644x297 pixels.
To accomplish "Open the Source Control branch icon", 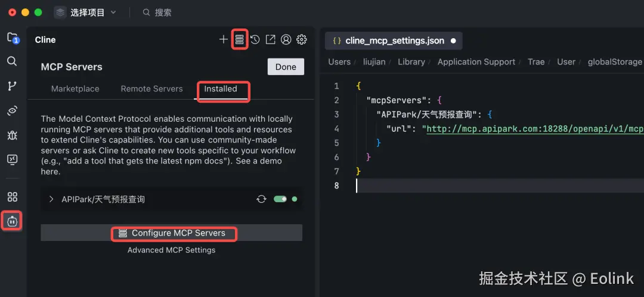I will point(13,86).
